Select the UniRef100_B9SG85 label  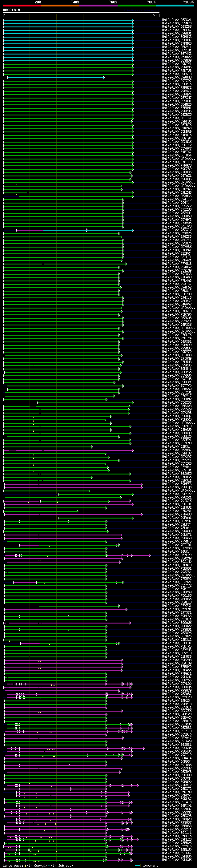tap(177, 748)
